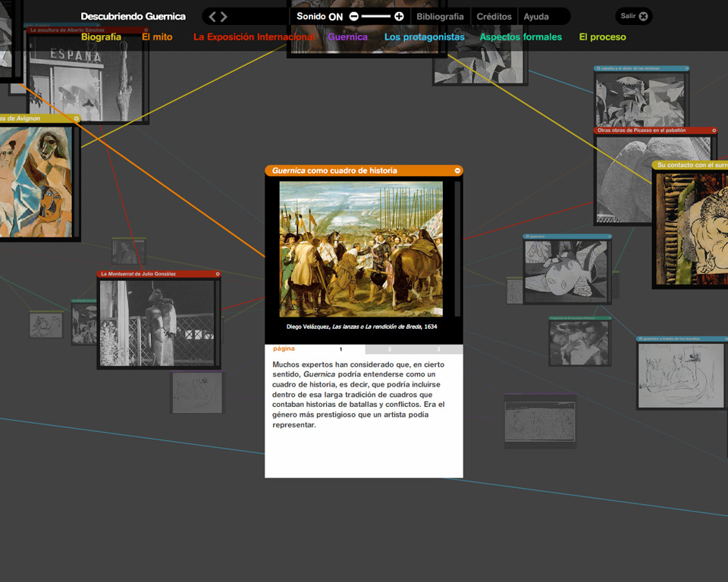Increase the sound volume with plus
728x582 pixels.
pyautogui.click(x=399, y=16)
